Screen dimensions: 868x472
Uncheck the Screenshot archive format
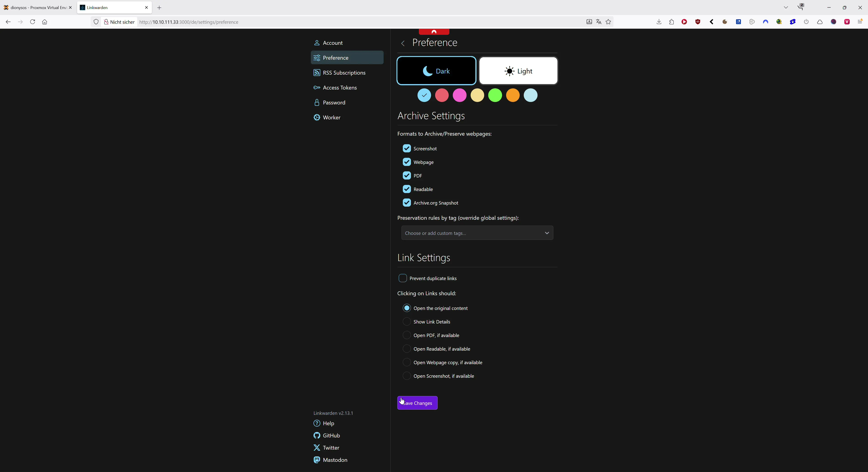tap(407, 148)
